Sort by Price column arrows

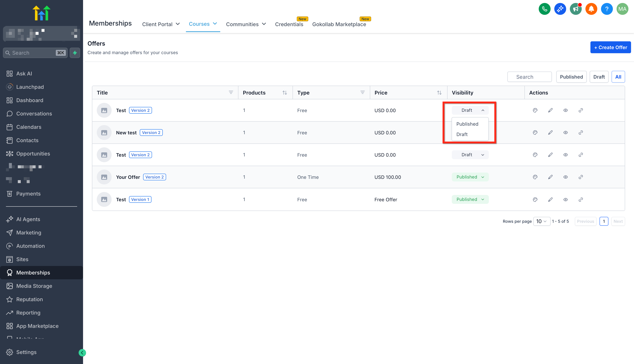tap(439, 93)
